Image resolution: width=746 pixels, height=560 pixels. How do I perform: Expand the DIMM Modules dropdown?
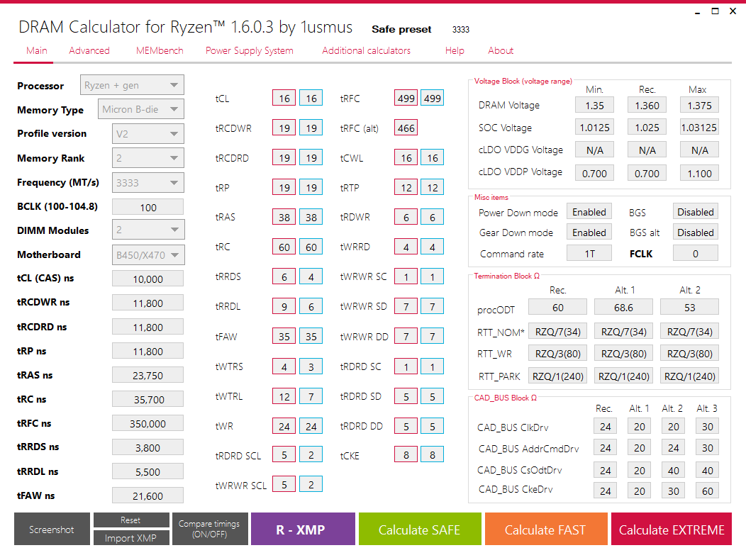pos(148,230)
